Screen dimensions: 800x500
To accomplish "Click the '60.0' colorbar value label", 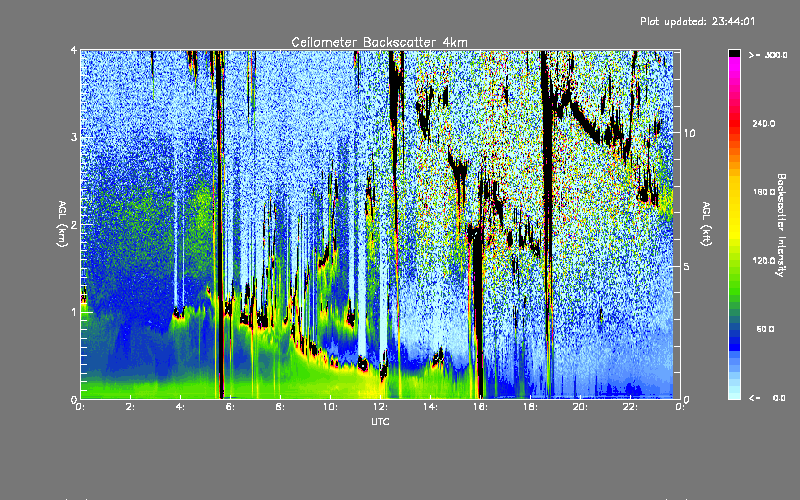I will [x=765, y=330].
